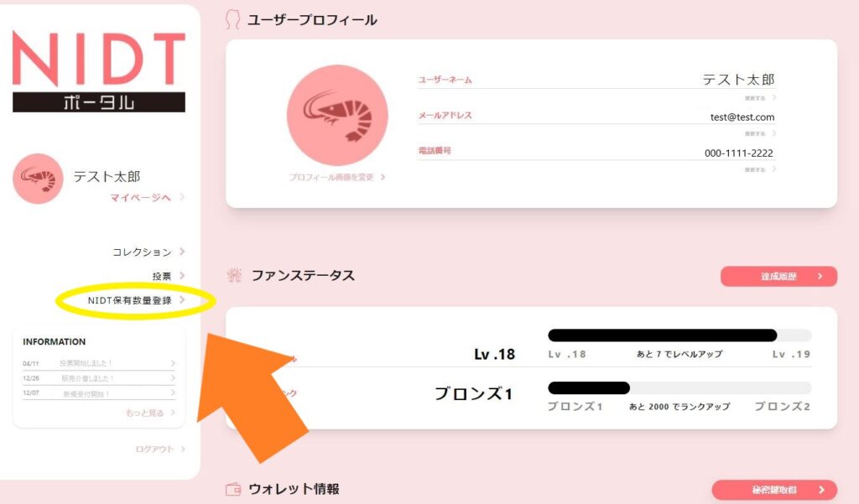Click the ファンステータス section icon

[x=235, y=275]
